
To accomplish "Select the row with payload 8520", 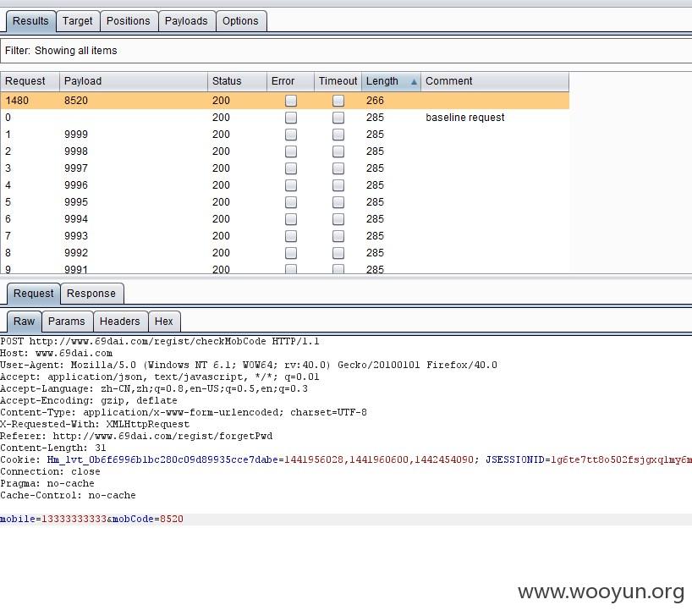I will (x=284, y=101).
